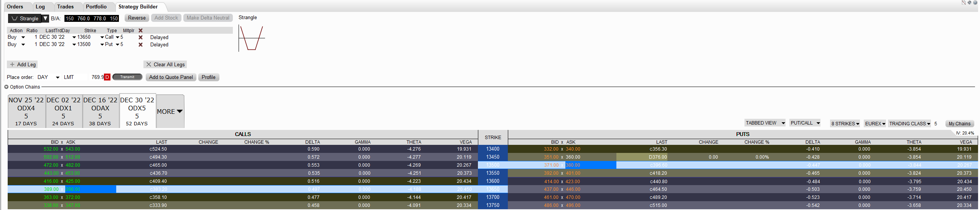Open the Strangle strategy dropdown arrow
Screen dimensions: 980x210
tap(45, 18)
